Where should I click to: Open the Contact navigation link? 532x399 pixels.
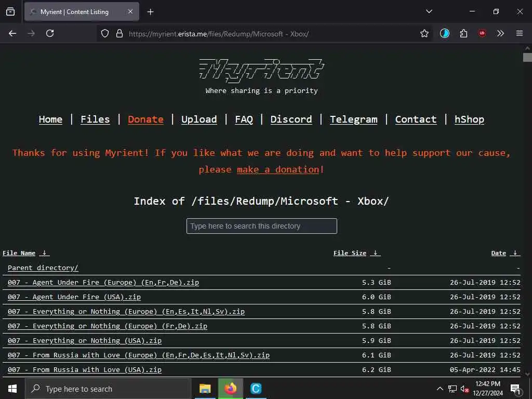416,119
